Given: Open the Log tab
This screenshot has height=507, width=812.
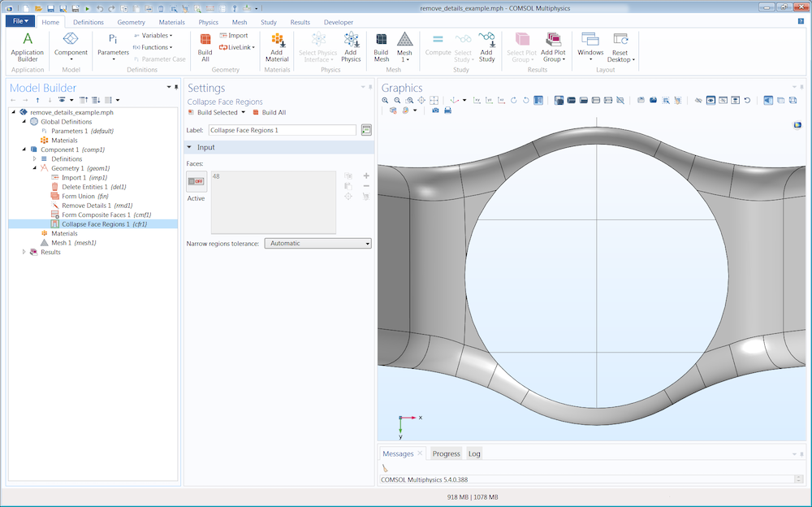Looking at the screenshot, I should 474,453.
